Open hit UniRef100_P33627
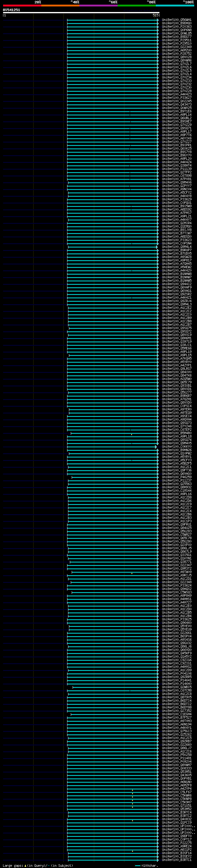Image resolution: width=197 pixels, height=868 pixels. (177, 98)
